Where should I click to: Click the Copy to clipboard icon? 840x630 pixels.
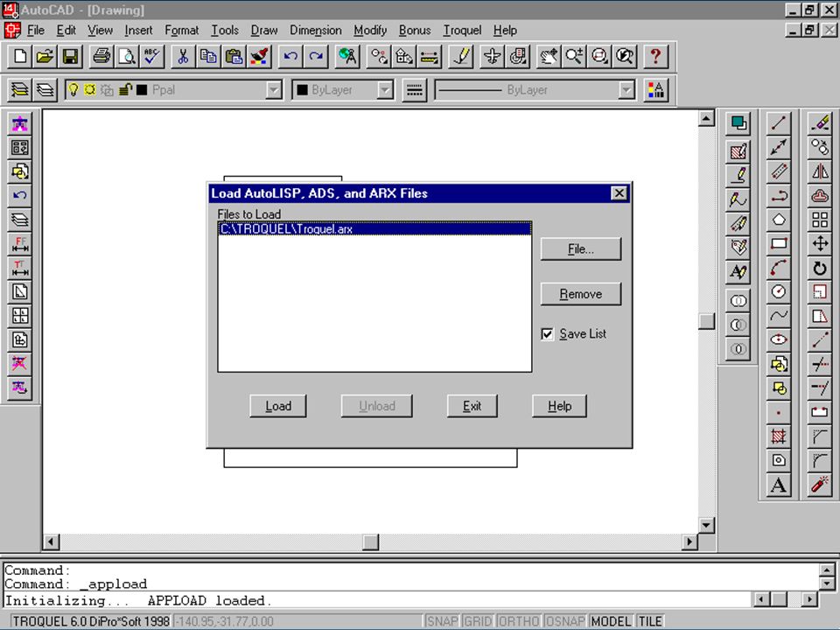pos(208,56)
